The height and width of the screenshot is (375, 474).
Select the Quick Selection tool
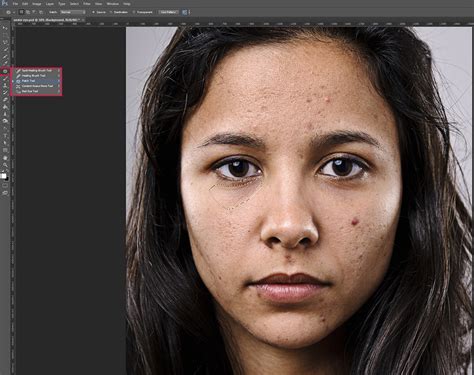(5, 49)
